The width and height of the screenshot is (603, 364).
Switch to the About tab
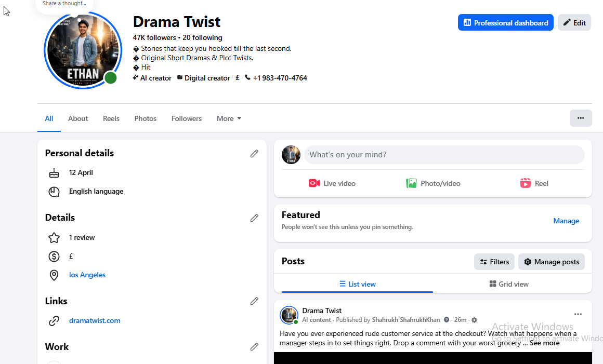[x=78, y=118]
